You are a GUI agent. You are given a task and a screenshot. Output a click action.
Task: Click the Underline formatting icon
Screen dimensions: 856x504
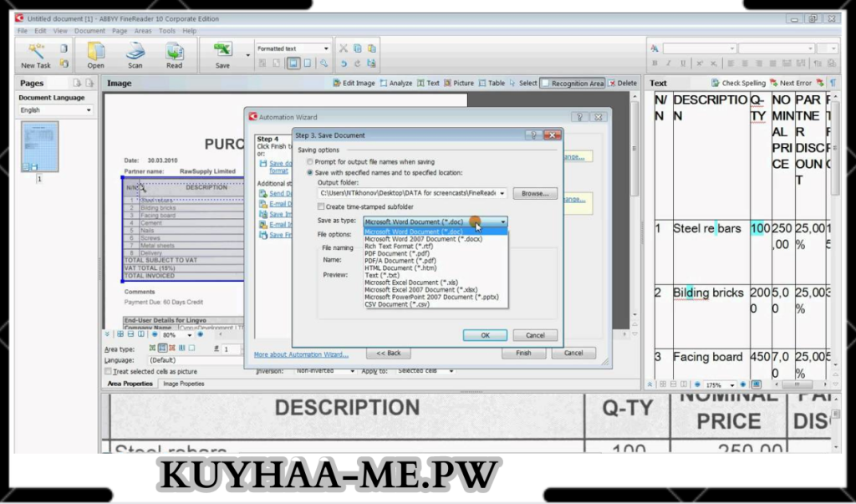pos(683,64)
